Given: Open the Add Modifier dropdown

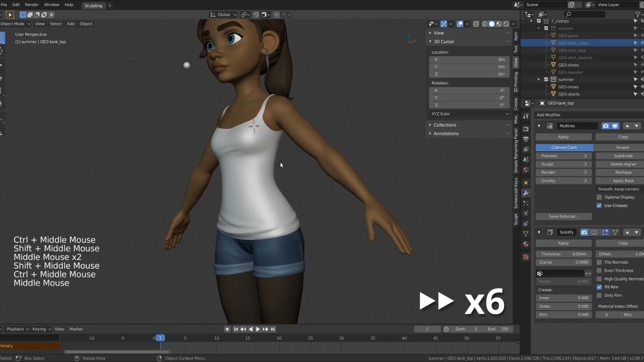Looking at the screenshot, I should pos(548,115).
